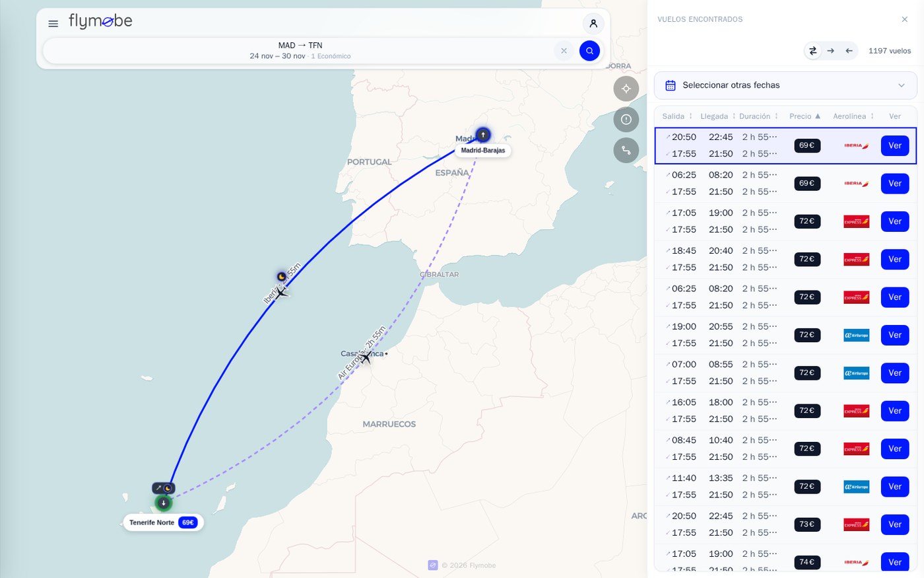Click the 72€ price of the 16:05 flight
Image resolution: width=924 pixels, height=578 pixels.
tap(807, 411)
